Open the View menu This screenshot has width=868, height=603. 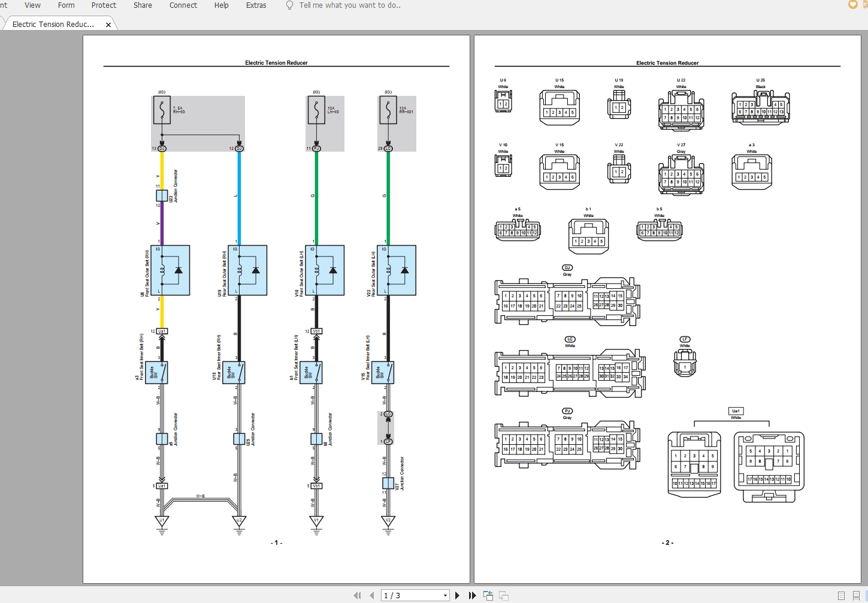tap(32, 5)
